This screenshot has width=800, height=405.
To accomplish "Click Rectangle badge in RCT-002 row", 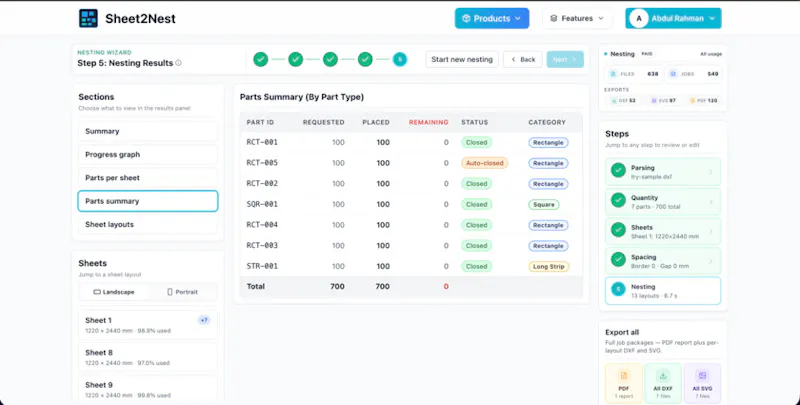I will (548, 184).
